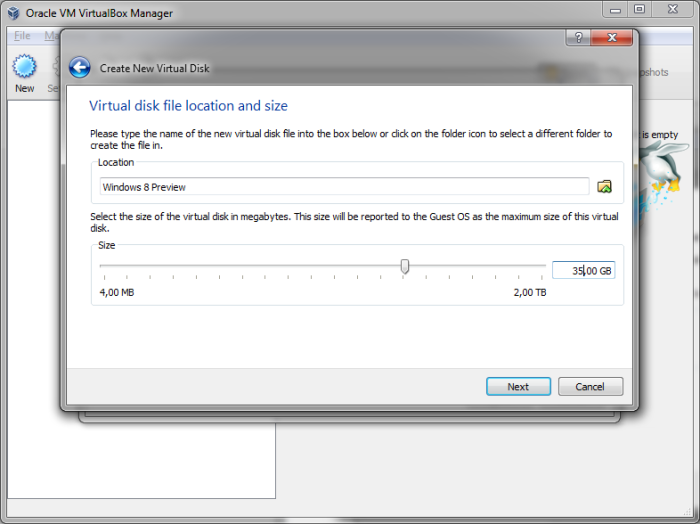The image size is (700, 524).
Task: Open the File menu in VirtualBox Manager
Action: (22, 36)
